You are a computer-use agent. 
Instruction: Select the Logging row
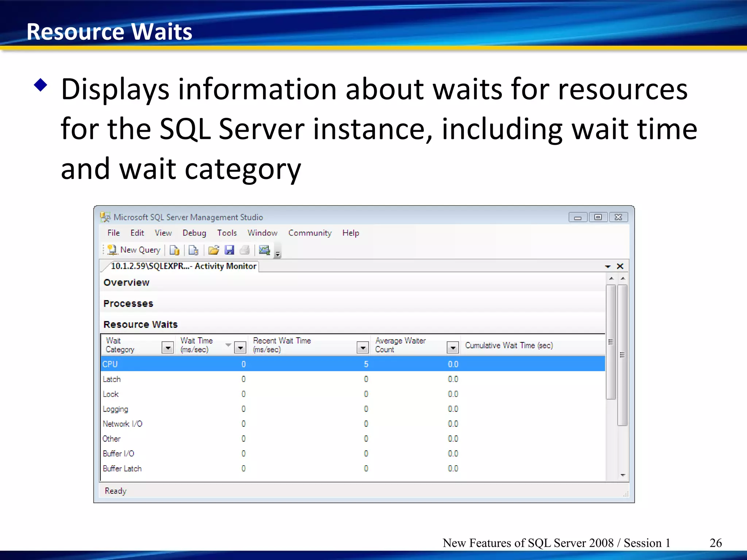(x=353, y=409)
